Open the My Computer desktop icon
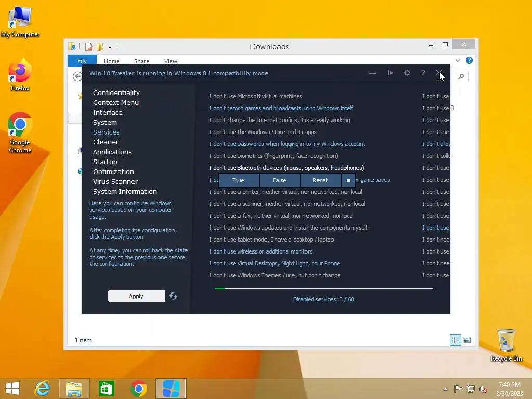This screenshot has width=532, height=399. (20, 22)
